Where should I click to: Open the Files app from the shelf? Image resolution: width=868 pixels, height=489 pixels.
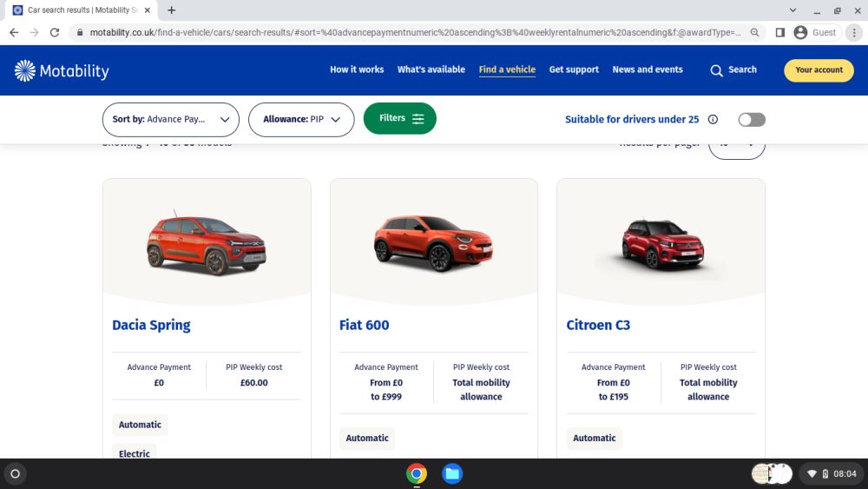(452, 473)
